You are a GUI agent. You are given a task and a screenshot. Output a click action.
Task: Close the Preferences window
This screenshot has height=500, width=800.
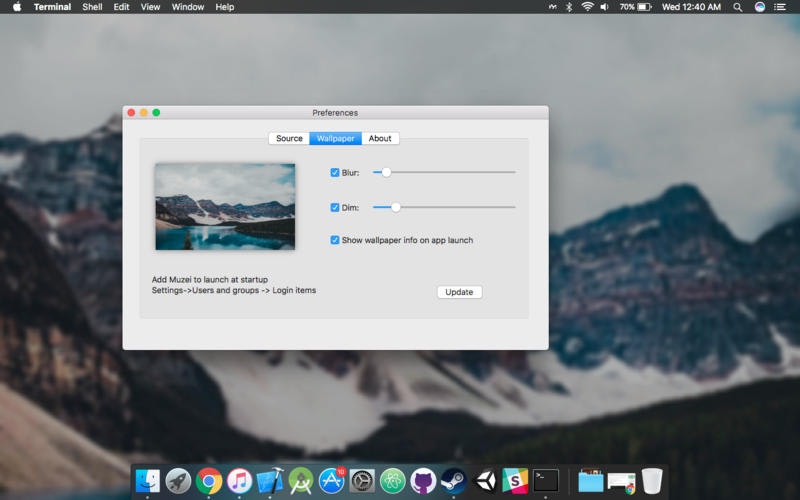coord(131,113)
